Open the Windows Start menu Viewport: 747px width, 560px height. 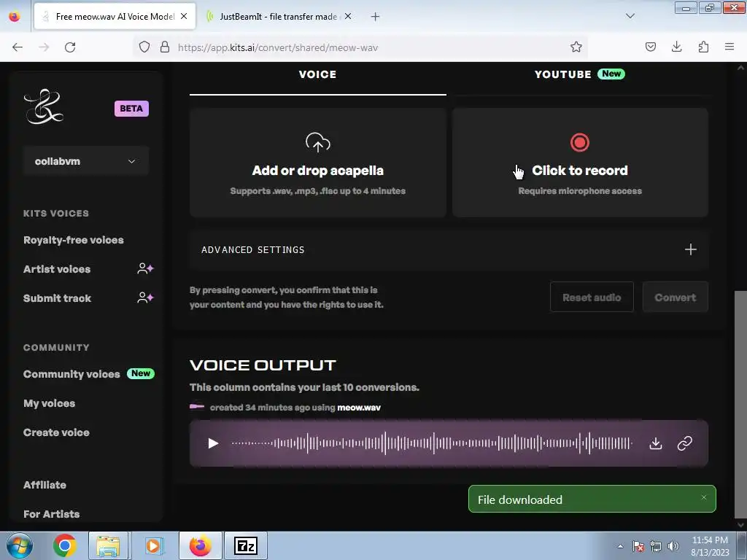coord(18,545)
